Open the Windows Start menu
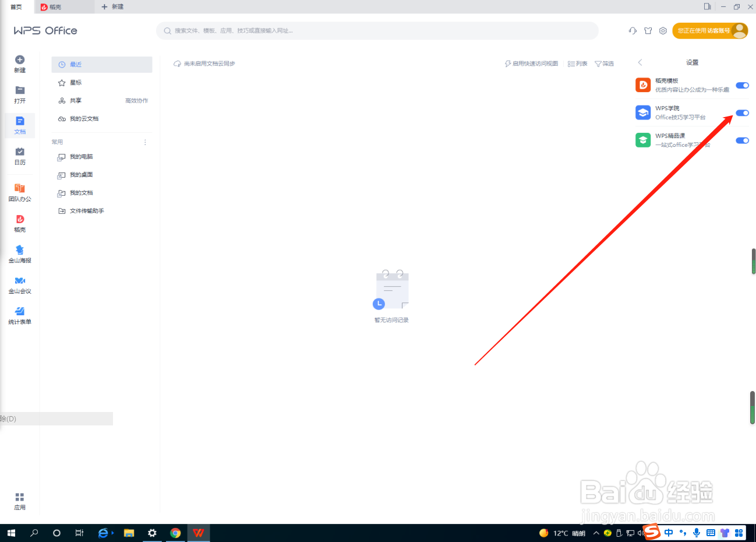This screenshot has width=756, height=542. point(11,533)
